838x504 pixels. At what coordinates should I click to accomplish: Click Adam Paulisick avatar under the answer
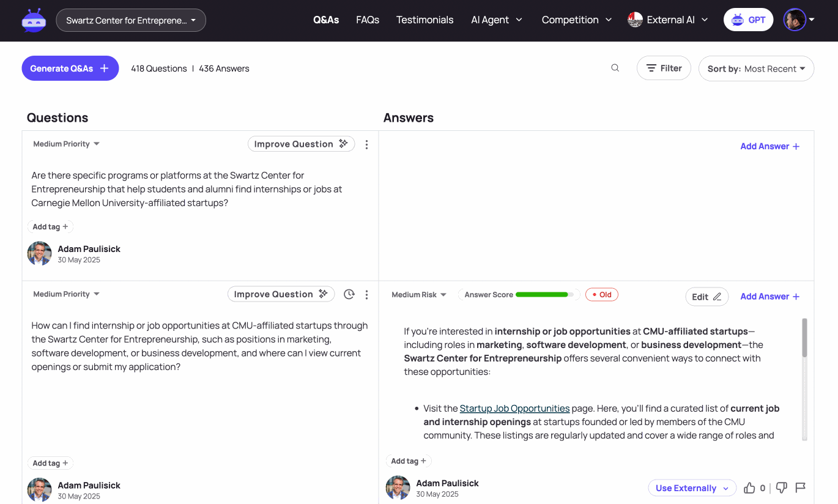pos(398,487)
